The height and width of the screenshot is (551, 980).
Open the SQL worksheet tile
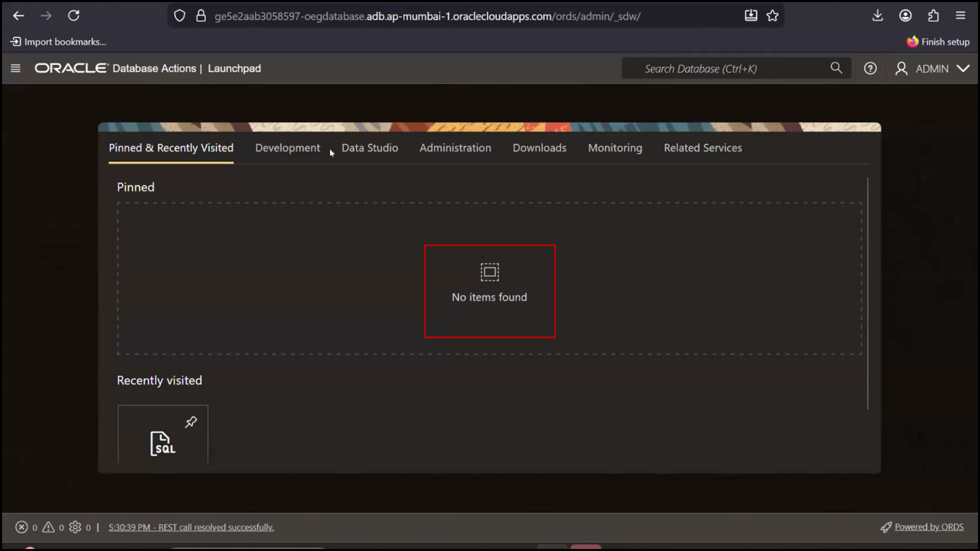point(162,443)
